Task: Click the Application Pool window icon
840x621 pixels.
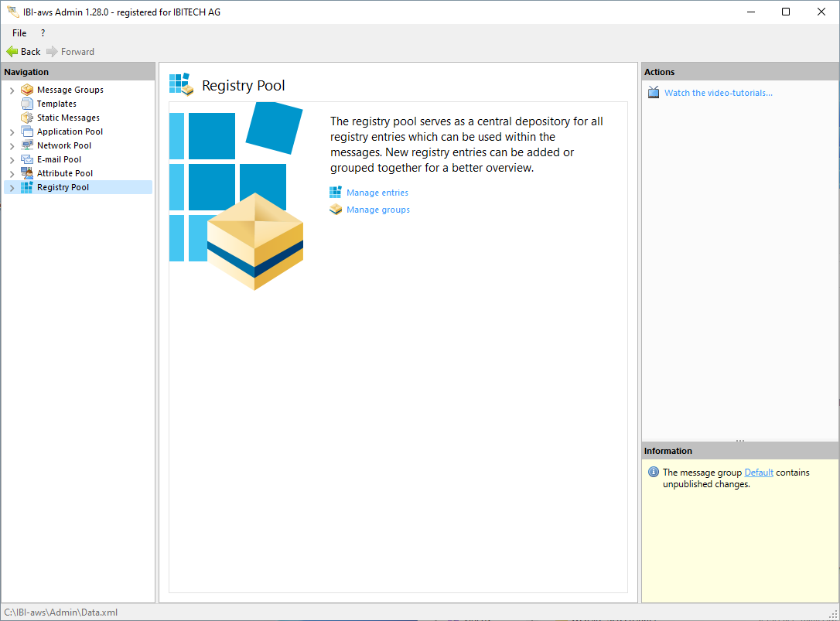Action: 27,131
